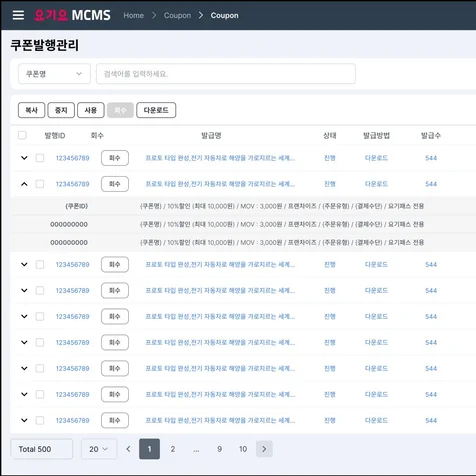Open 123456789 ID link in expanded row
The height and width of the screenshot is (476, 476).
click(72, 184)
